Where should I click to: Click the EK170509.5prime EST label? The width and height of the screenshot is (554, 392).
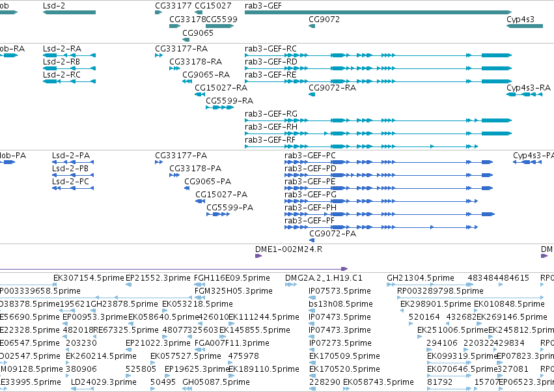(x=344, y=356)
